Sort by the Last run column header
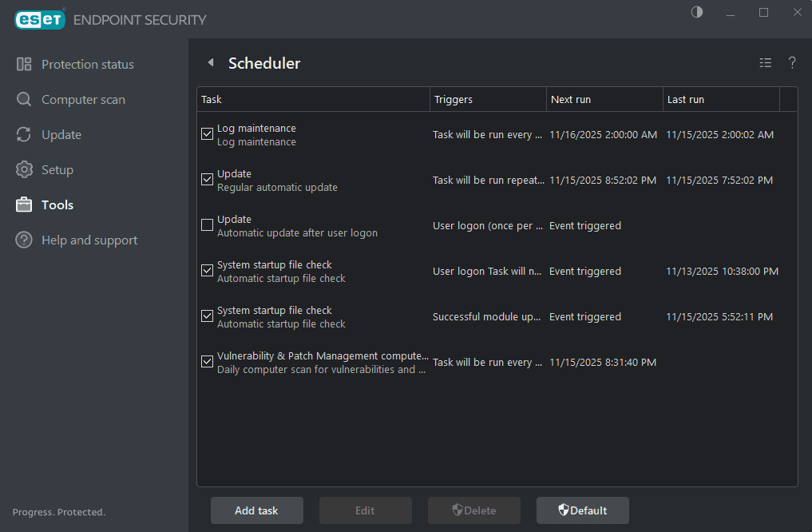812x532 pixels. (721, 99)
